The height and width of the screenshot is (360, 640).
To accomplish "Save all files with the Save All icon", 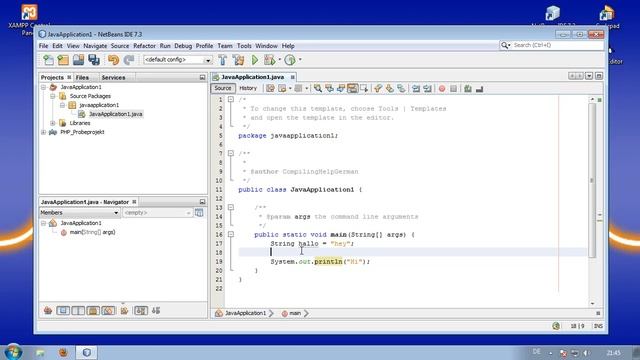I will (x=94, y=60).
